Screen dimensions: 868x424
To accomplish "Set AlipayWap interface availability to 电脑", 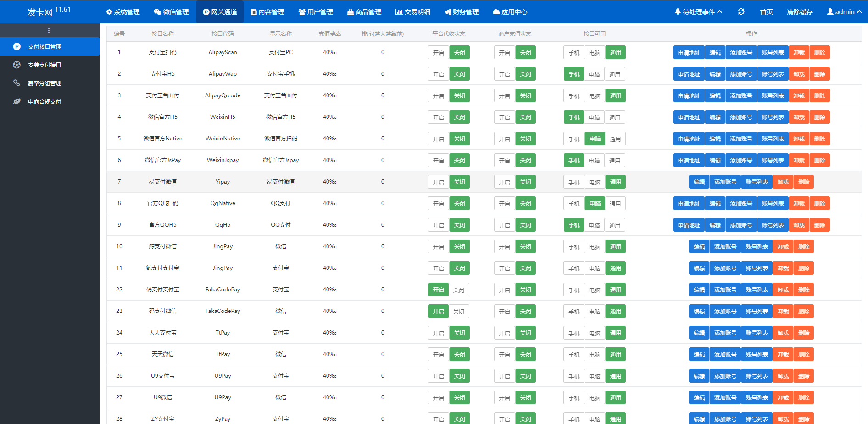I will [594, 74].
